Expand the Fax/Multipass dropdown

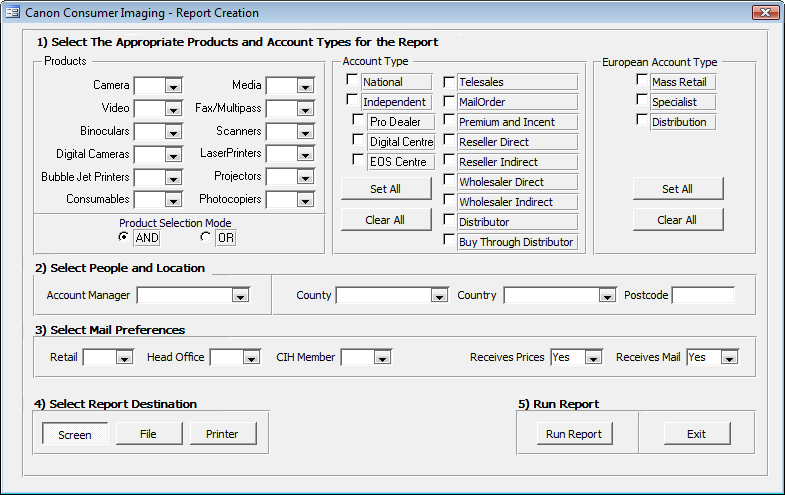point(305,109)
